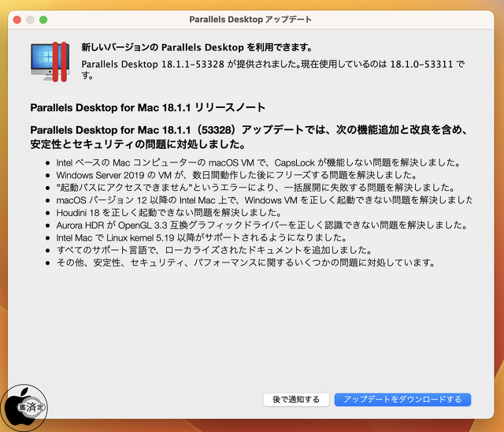The width and height of the screenshot is (504, 432).
Task: Click the Aurora HDR OpenGL 3.3 note
Action: point(262,225)
